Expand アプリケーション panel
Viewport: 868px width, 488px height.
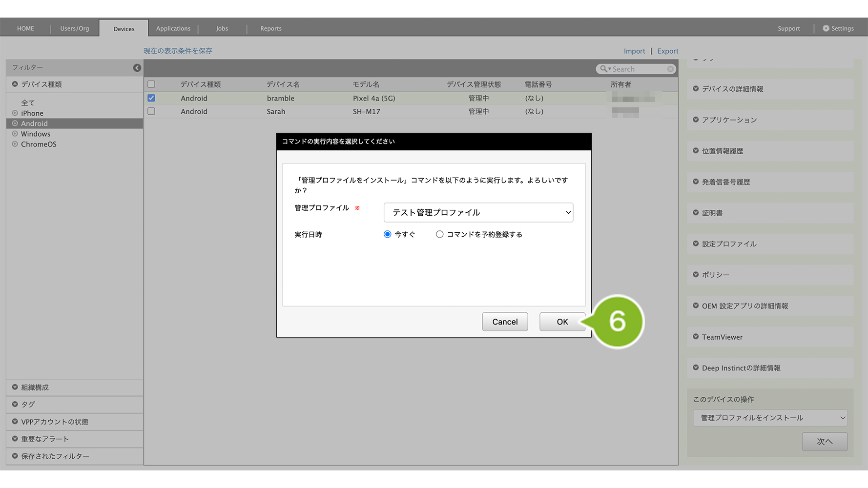click(770, 120)
